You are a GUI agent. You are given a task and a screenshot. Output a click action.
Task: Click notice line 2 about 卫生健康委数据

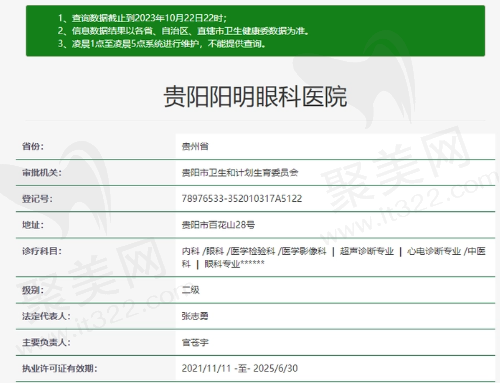[x=183, y=31]
